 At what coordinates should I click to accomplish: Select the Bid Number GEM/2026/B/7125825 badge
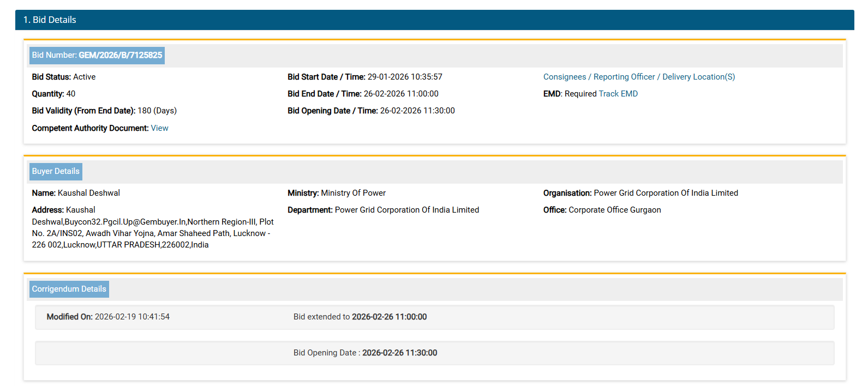coord(97,55)
